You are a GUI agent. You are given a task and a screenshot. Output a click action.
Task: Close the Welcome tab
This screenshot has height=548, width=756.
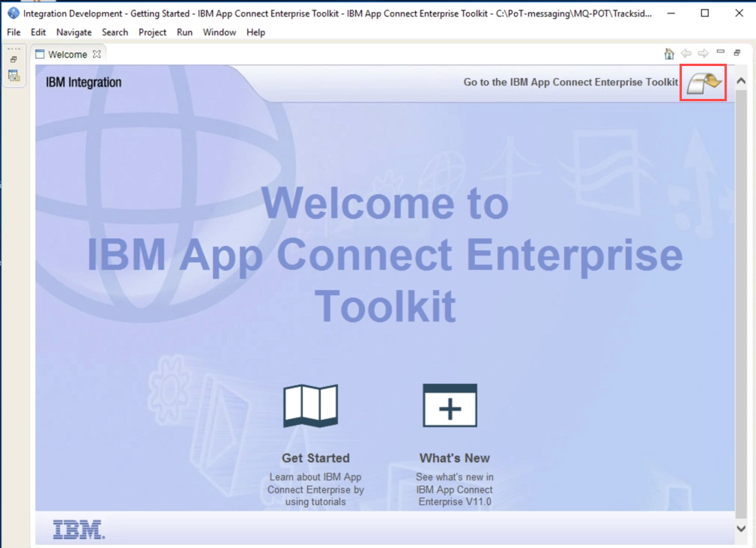tap(97, 54)
